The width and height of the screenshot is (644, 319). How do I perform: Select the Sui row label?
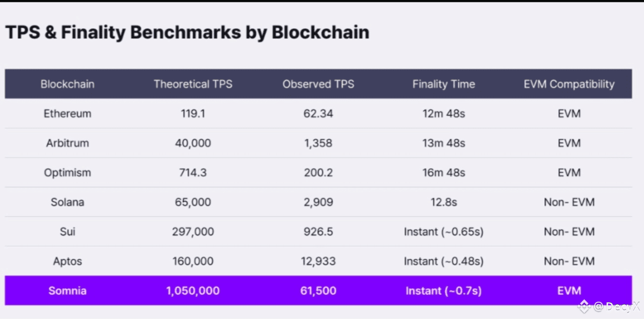pyautogui.click(x=67, y=232)
